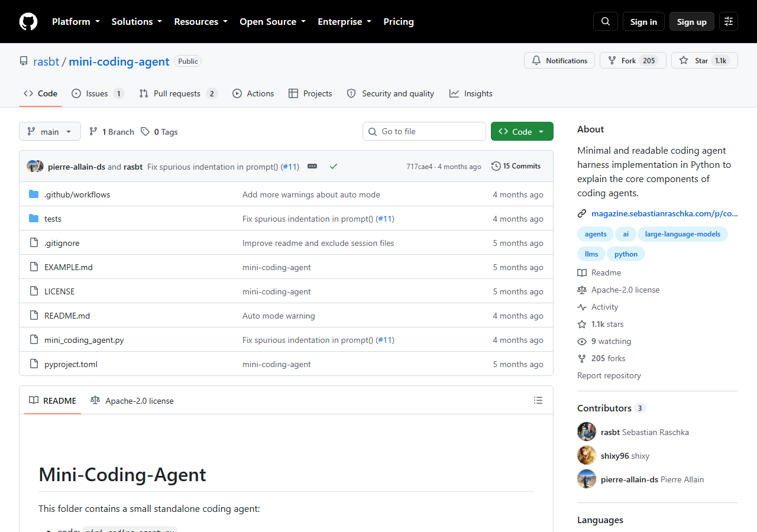Viewport: 757px width, 532px height.
Task: Open the rasbt owner link in breadcrumb
Action: tap(46, 61)
